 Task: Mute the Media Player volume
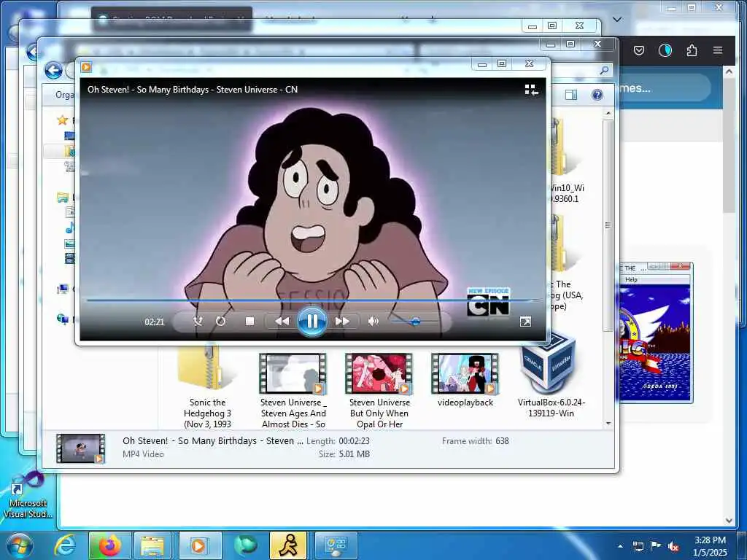point(373,322)
